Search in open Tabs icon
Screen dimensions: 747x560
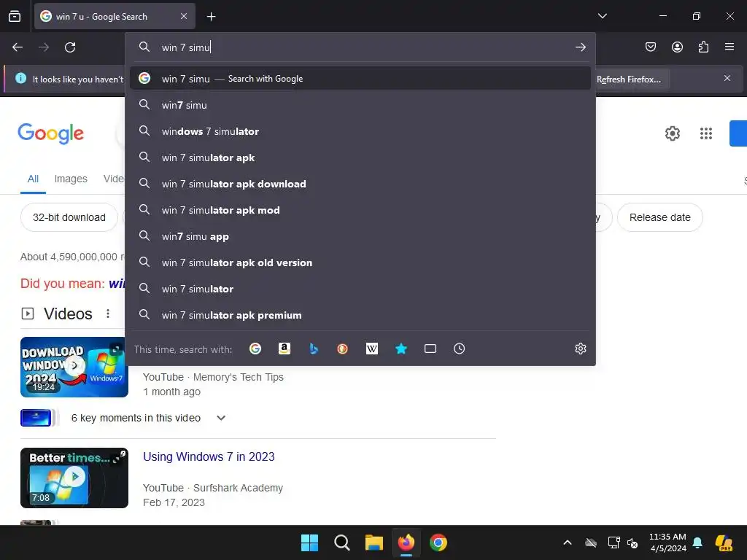click(x=430, y=349)
